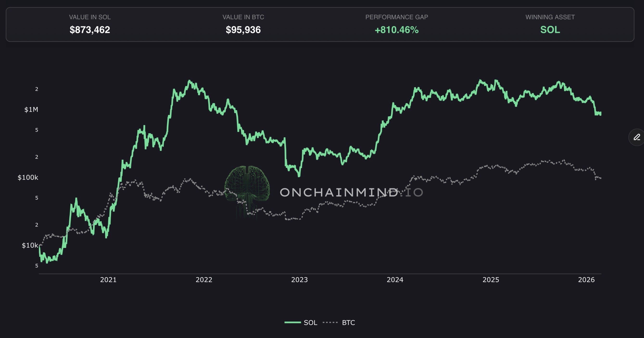The height and width of the screenshot is (338, 644).
Task: Click the 2025 x-axis label
Action: point(491,280)
